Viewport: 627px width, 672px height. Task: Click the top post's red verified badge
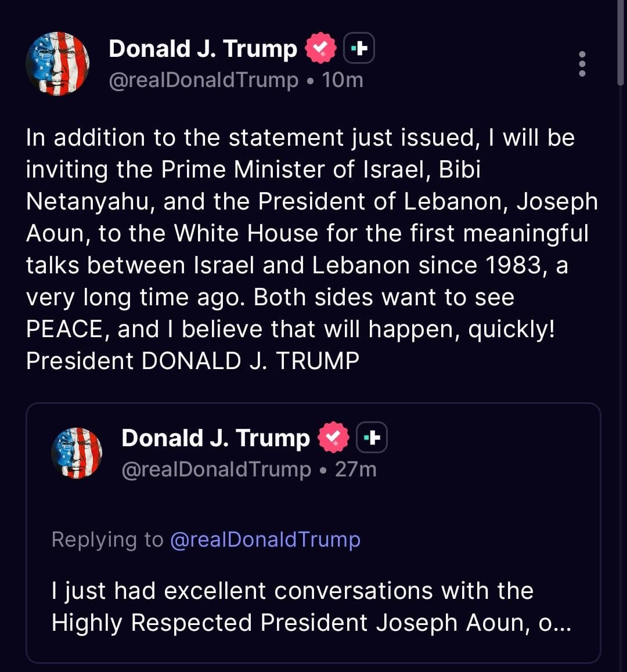click(321, 48)
